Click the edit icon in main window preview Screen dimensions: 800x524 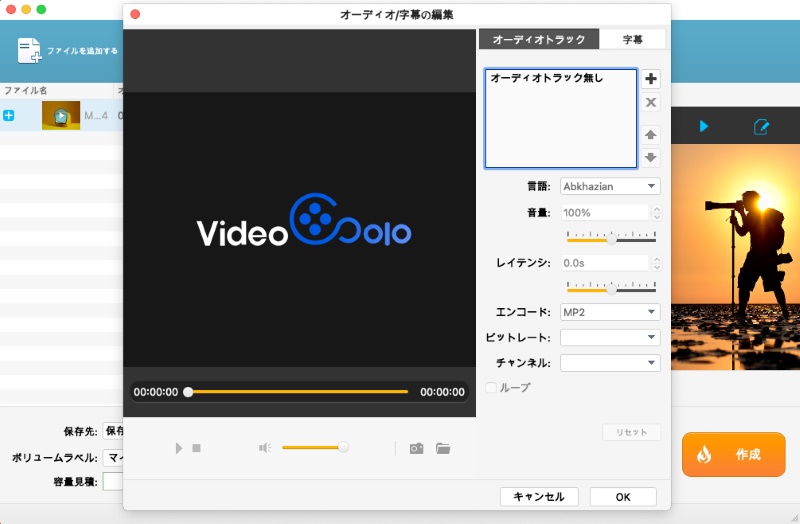(761, 127)
